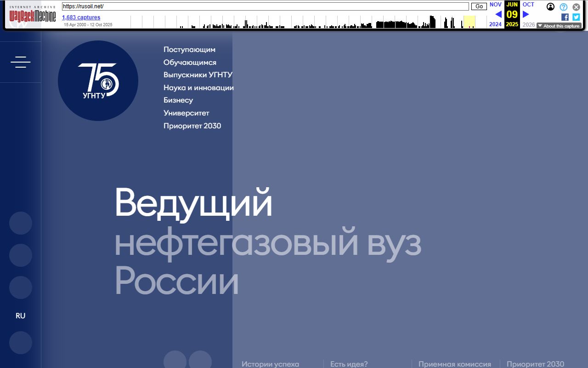588x368 pixels.
Task: Open the Университет menu item
Action: pos(187,113)
